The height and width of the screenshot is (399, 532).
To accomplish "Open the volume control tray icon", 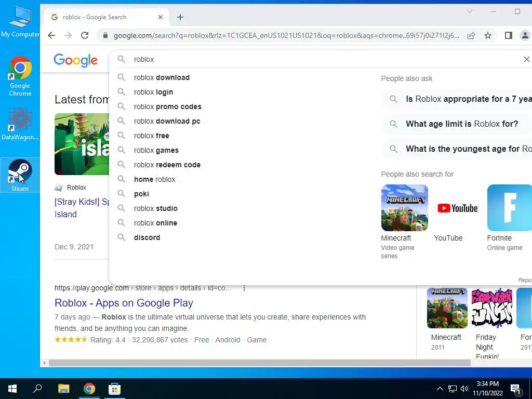I will tap(464, 389).
